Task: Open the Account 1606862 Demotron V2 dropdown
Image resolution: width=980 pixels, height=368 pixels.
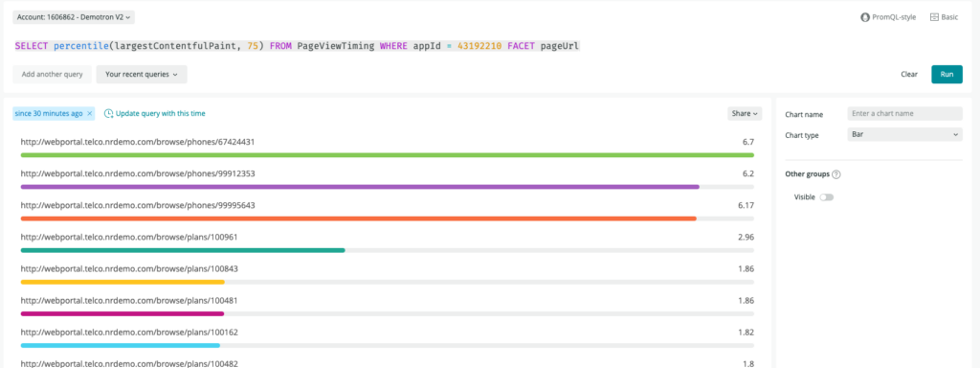Action: (x=73, y=17)
